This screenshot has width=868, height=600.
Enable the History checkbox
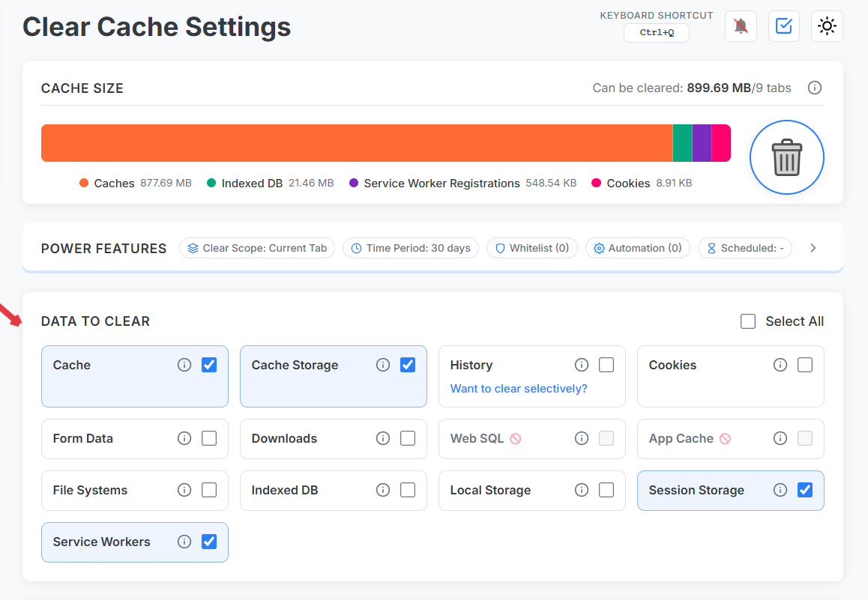[x=606, y=365]
